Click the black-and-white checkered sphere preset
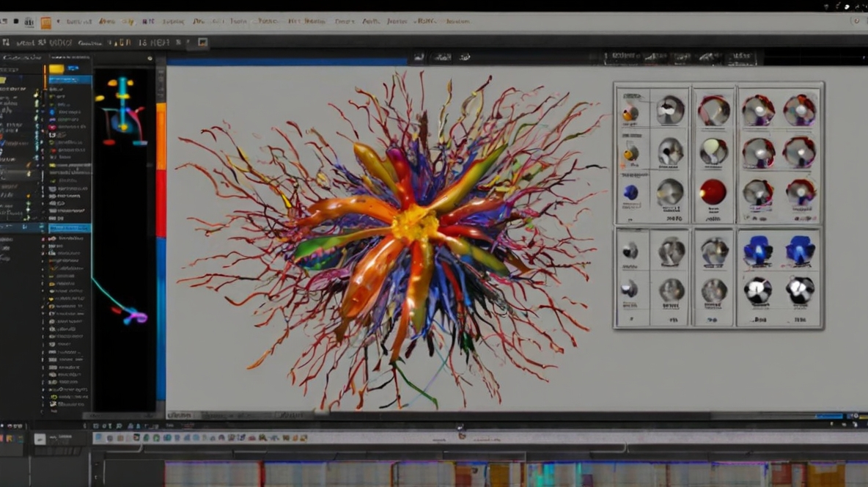This screenshot has width=868, height=487. click(x=757, y=290)
